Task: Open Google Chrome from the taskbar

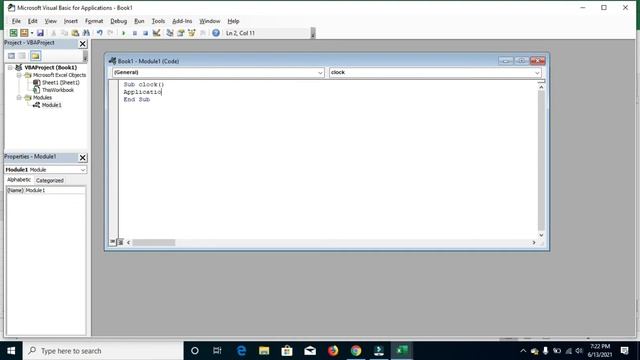Action: pos(356,351)
